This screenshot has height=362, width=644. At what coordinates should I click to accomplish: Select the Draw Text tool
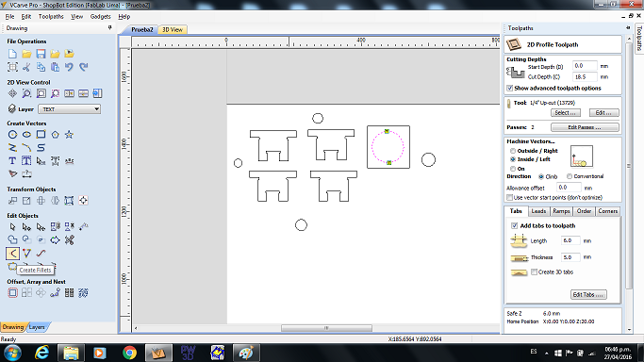[x=12, y=161]
